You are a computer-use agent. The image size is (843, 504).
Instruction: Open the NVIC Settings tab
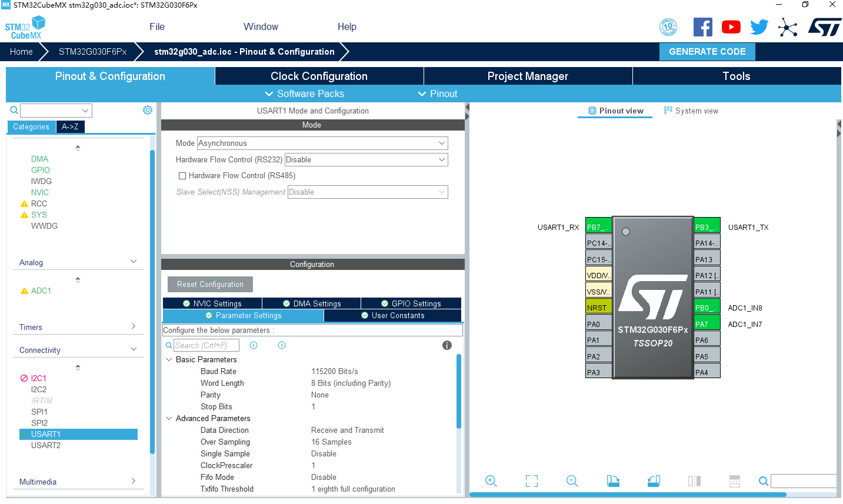tap(212, 303)
